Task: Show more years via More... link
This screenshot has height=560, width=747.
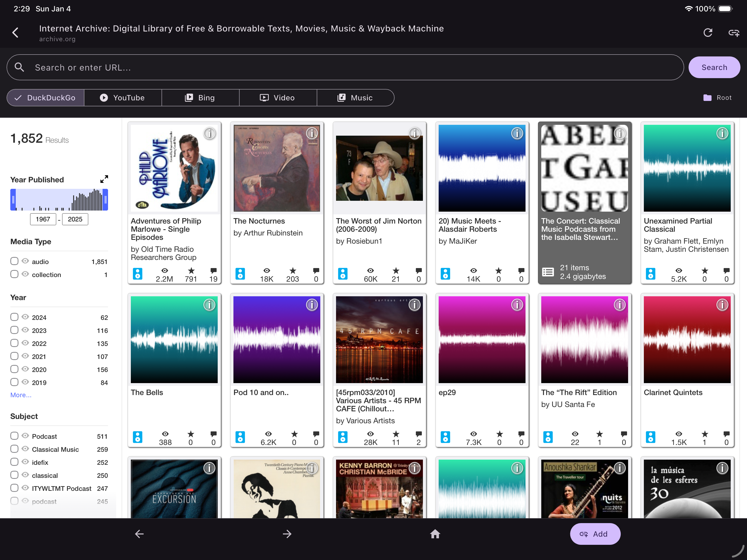Action: point(21,394)
